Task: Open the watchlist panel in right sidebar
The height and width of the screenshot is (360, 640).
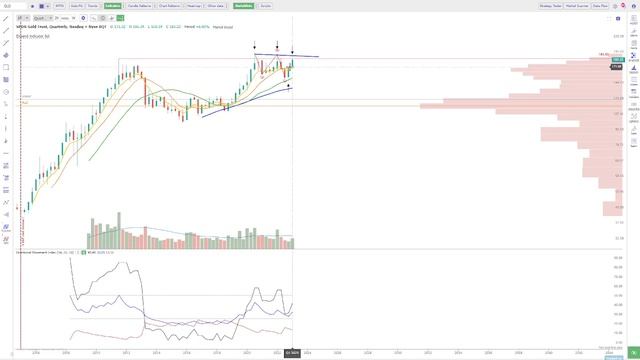Action: [x=634, y=20]
